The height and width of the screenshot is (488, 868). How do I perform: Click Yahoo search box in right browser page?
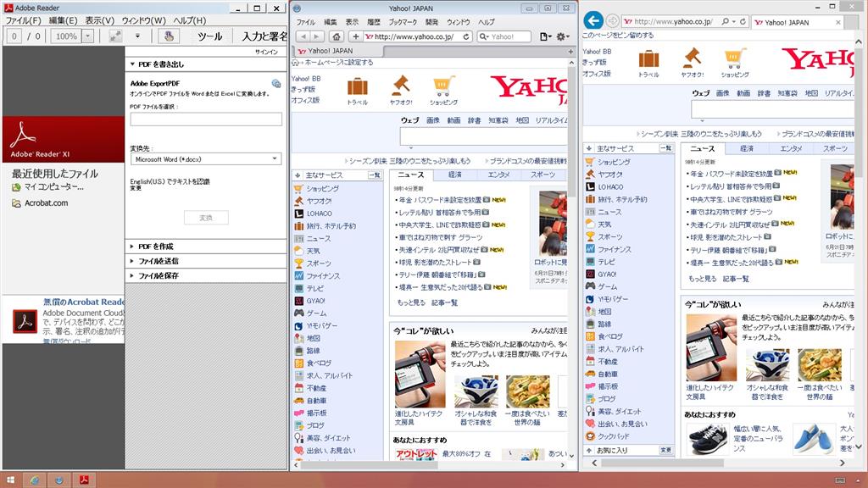[772, 109]
